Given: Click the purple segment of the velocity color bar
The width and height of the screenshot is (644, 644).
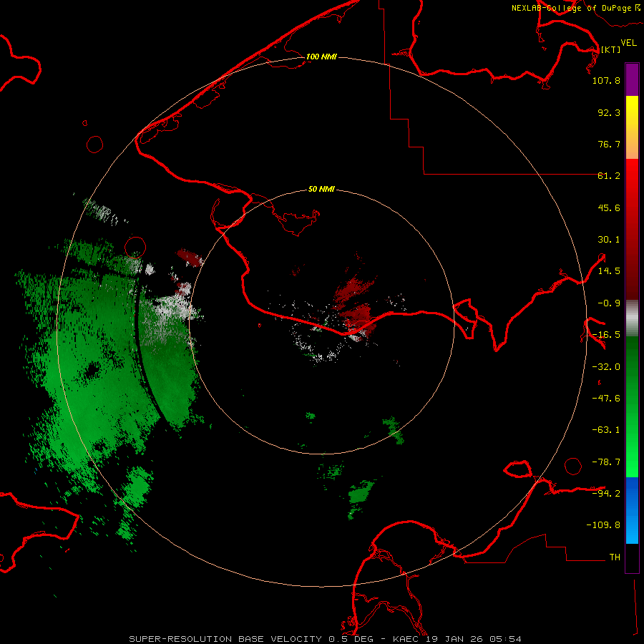Looking at the screenshot, I should (x=632, y=79).
